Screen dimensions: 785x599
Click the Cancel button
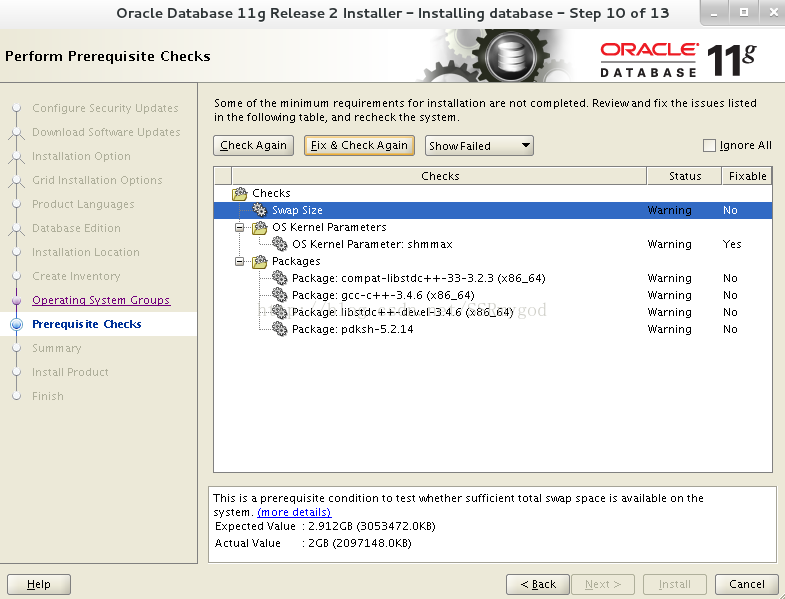click(746, 584)
